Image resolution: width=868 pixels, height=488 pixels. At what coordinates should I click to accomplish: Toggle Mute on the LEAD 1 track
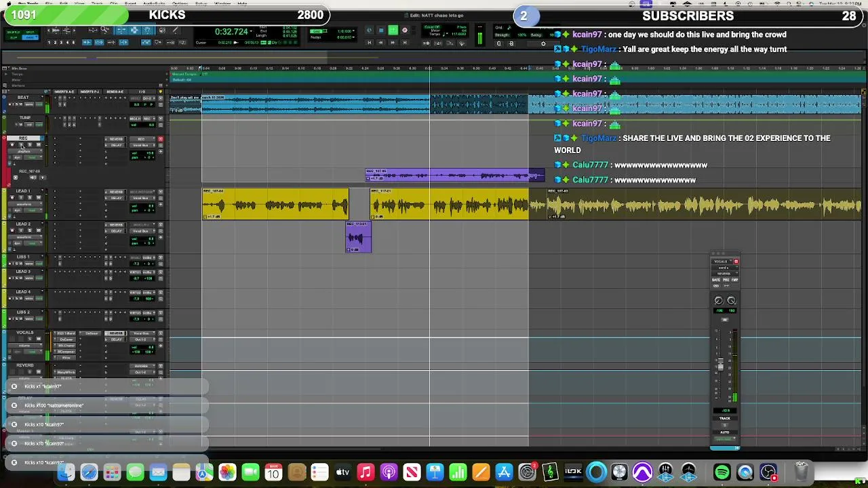click(39, 197)
